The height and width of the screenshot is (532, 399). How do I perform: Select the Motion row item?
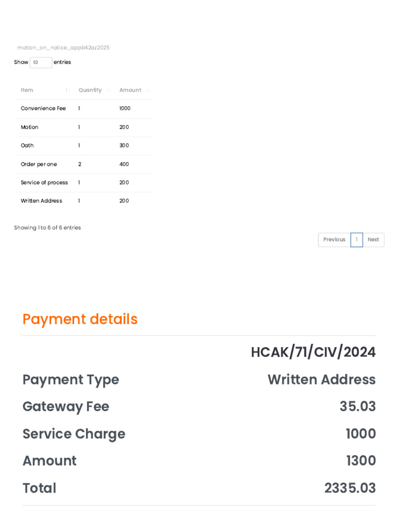pyautogui.click(x=30, y=127)
